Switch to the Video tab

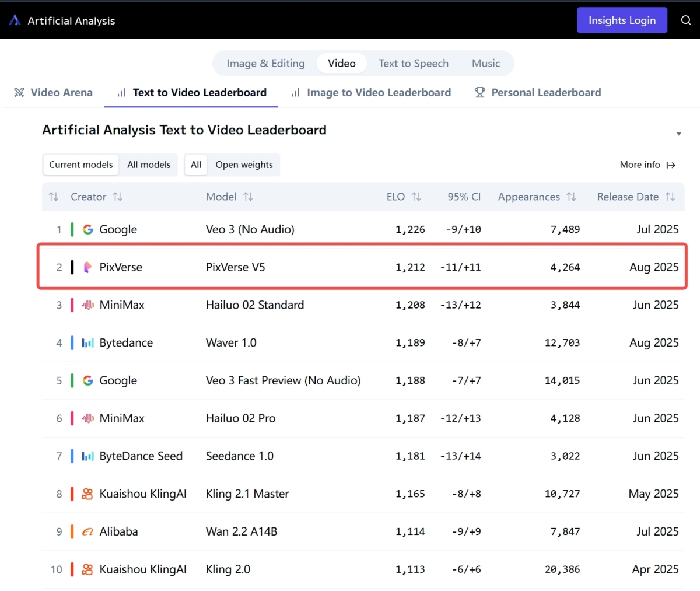[x=342, y=63]
